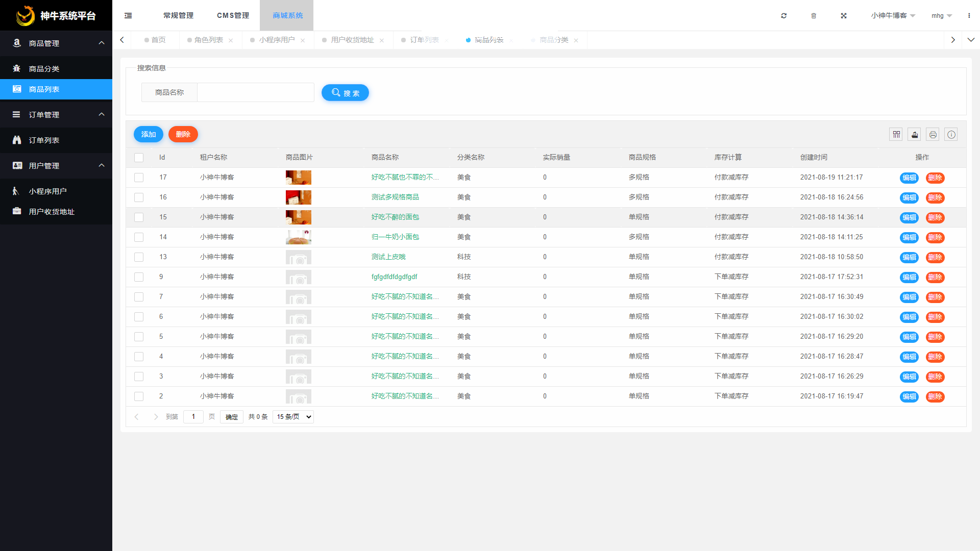Click 编辑 for row Id 2

[909, 396]
